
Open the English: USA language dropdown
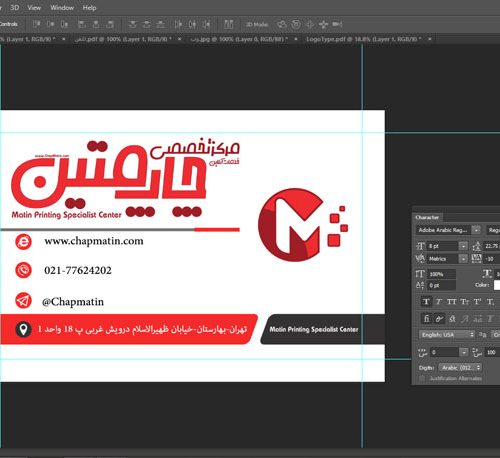click(446, 334)
